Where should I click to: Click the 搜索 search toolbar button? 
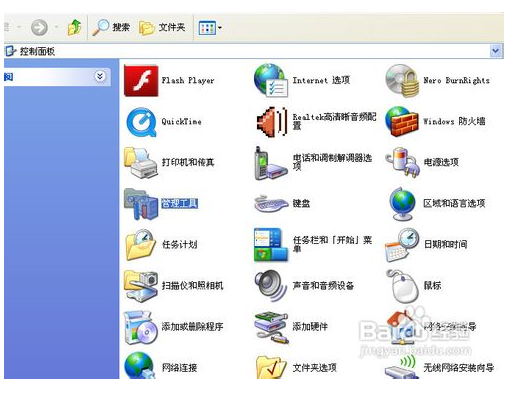pos(111,27)
